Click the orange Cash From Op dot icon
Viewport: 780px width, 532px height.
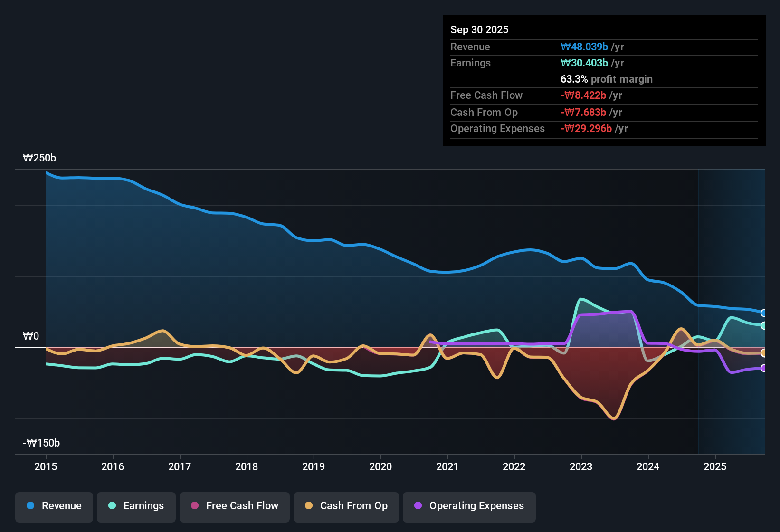[x=309, y=506]
